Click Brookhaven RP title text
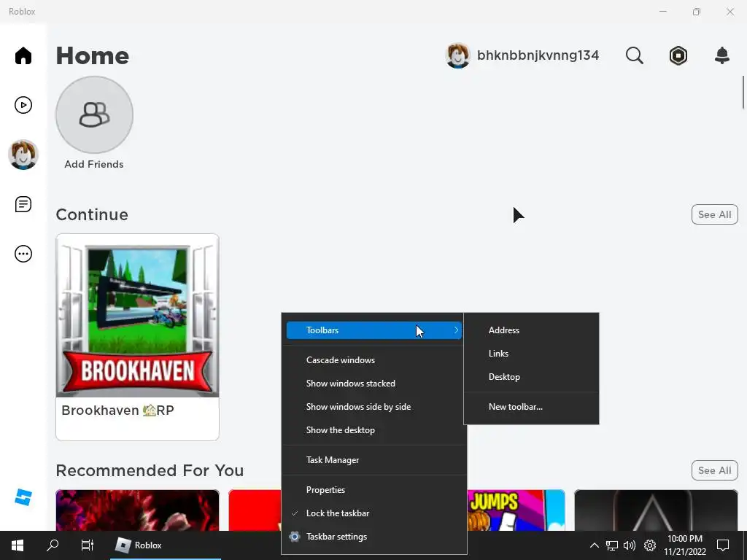Viewport: 747px width, 560px height. (x=117, y=411)
